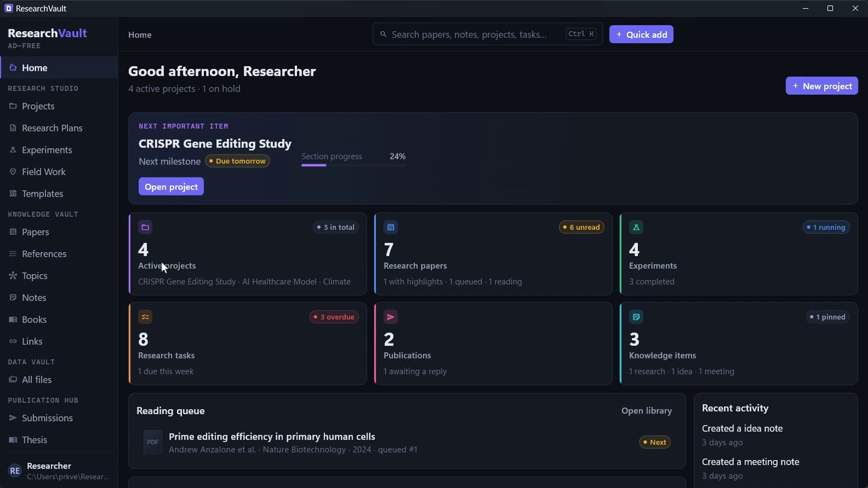Click the Section progress bar
The image size is (868, 488).
point(354,165)
